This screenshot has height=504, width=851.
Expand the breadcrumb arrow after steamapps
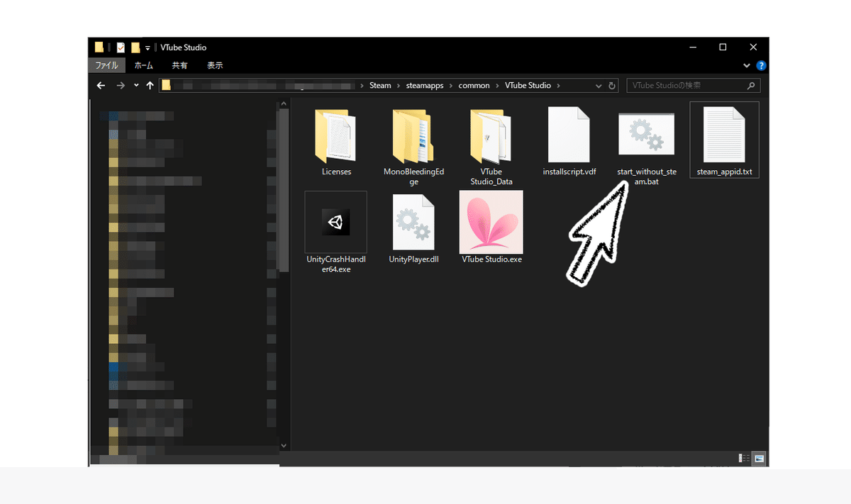pos(451,85)
